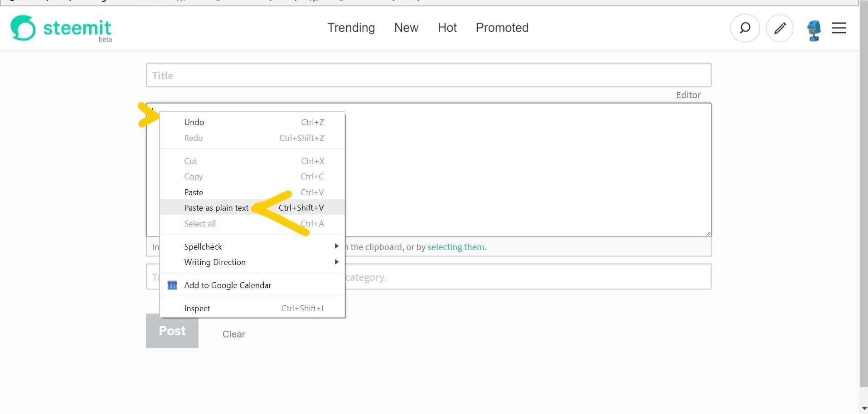Expand the Spellcheck submenu arrow
This screenshot has height=414, width=868.
pyautogui.click(x=336, y=246)
